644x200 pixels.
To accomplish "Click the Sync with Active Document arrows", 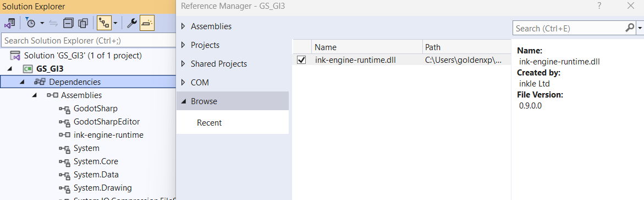I will (53, 24).
